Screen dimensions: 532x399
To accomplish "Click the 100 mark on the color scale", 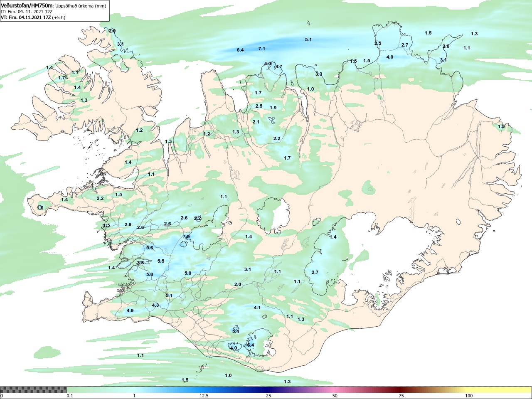I will 469,396.
